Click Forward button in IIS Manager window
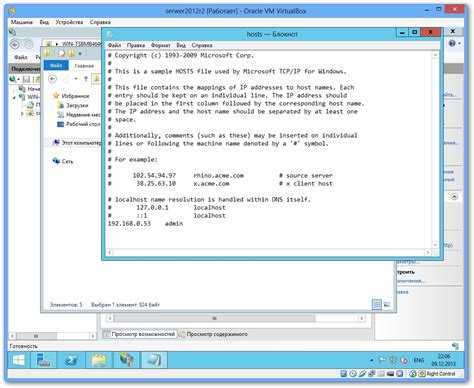 [x=28, y=44]
